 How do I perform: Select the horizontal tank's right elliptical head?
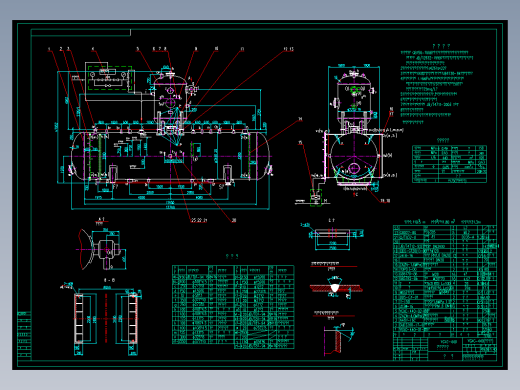pyautogui.click(x=263, y=156)
